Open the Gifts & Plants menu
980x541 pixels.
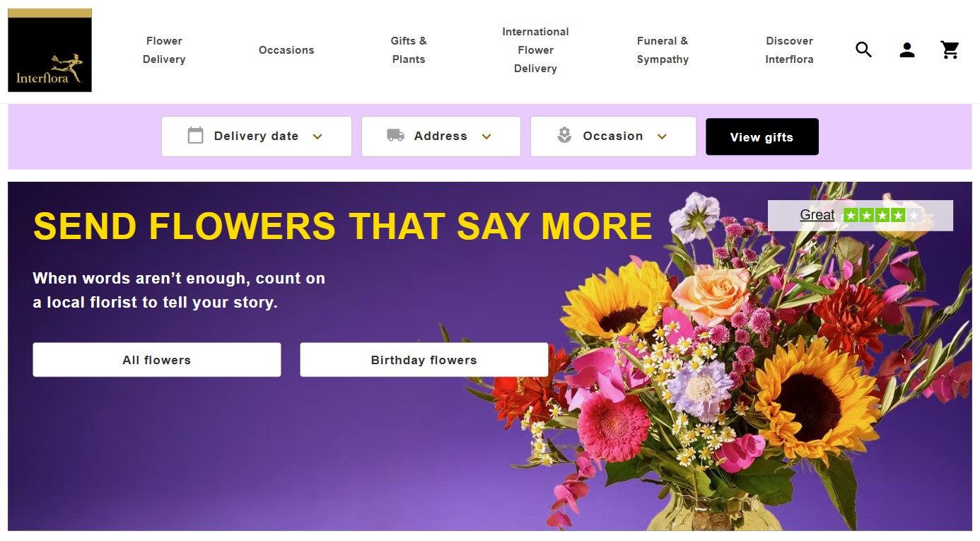[x=409, y=50]
